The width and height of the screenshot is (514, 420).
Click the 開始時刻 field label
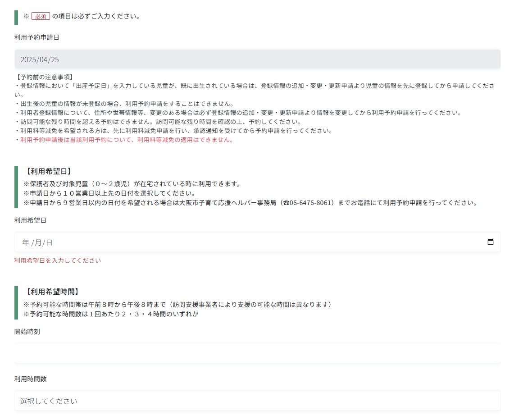point(27,332)
